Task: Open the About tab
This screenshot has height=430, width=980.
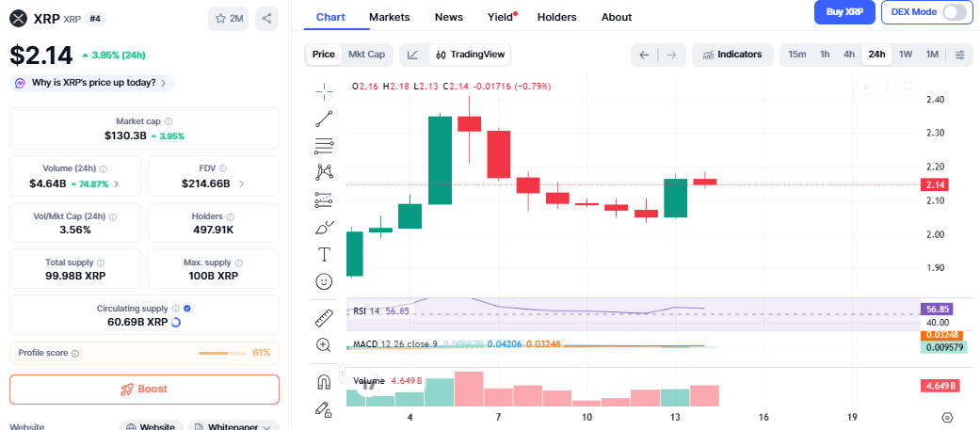Action: [x=617, y=17]
